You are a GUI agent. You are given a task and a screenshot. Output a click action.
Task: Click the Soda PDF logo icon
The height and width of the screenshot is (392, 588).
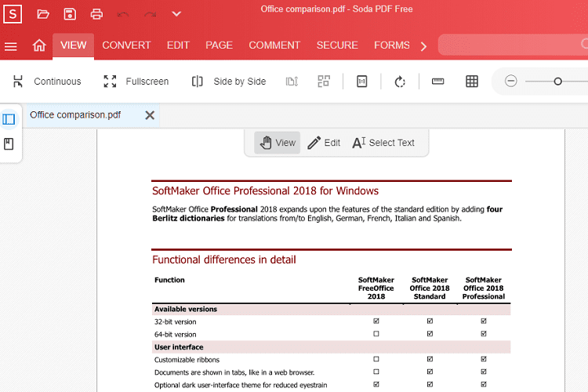13,14
